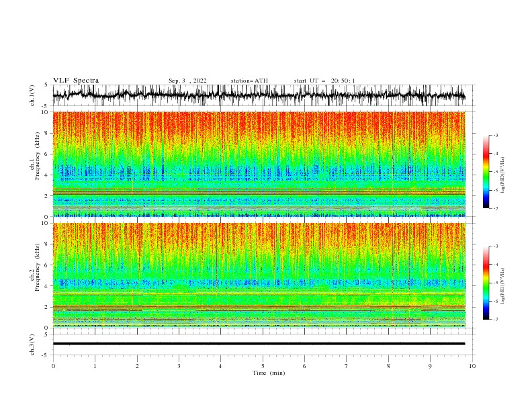Click the "0" tick on the time axis

[53, 366]
